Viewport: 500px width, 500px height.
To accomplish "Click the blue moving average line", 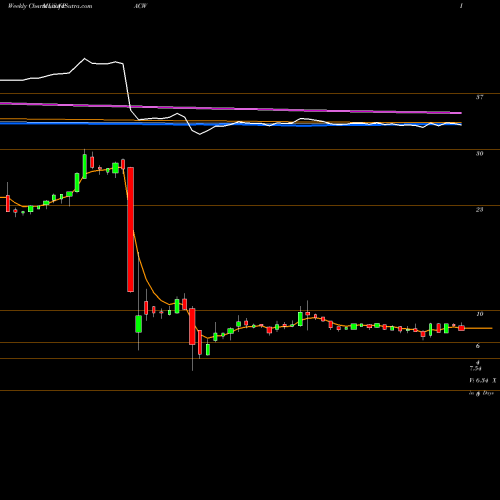I will coord(231,124).
